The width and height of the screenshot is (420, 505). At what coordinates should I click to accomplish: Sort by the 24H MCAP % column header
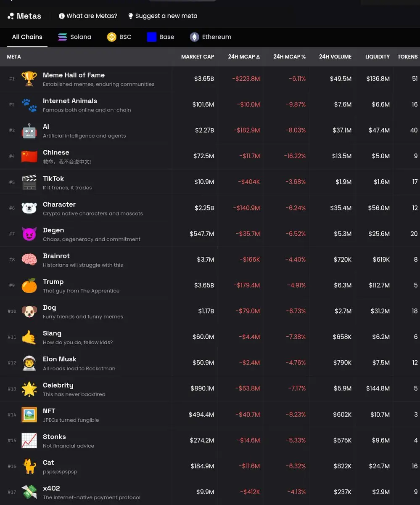[x=289, y=57]
